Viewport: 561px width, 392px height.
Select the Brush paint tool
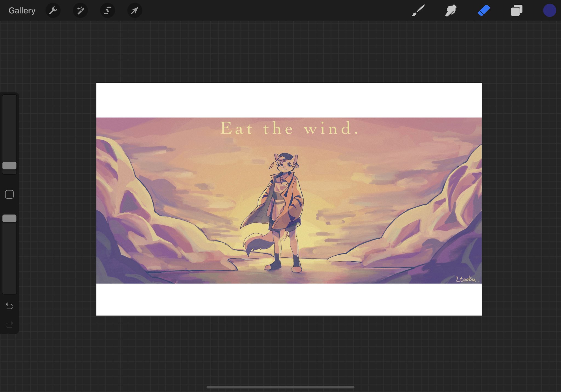pos(418,11)
